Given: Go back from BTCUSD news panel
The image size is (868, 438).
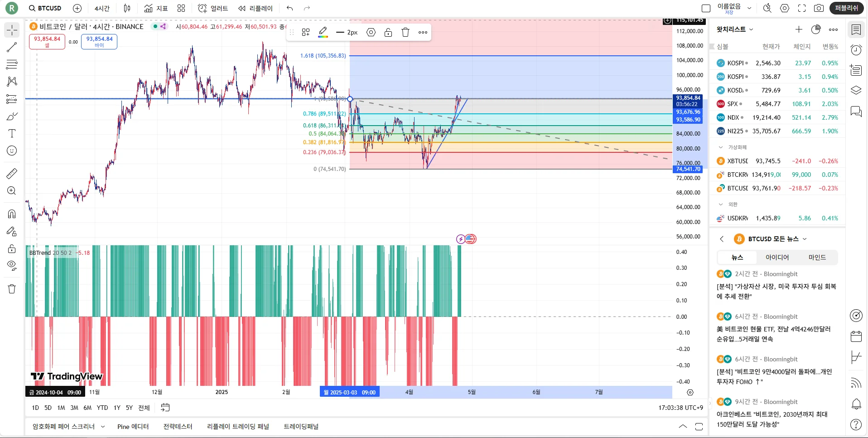Looking at the screenshot, I should [x=722, y=239].
